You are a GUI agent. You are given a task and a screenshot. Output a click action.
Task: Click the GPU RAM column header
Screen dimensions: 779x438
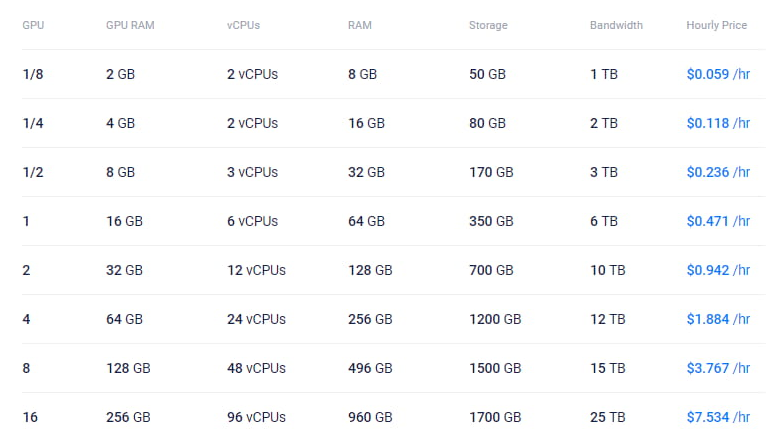[x=130, y=25]
